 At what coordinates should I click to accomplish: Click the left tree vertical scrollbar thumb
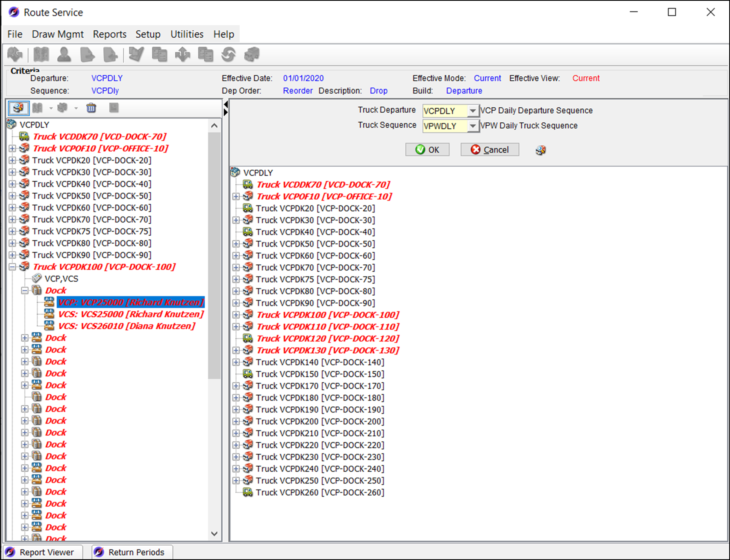(214, 256)
